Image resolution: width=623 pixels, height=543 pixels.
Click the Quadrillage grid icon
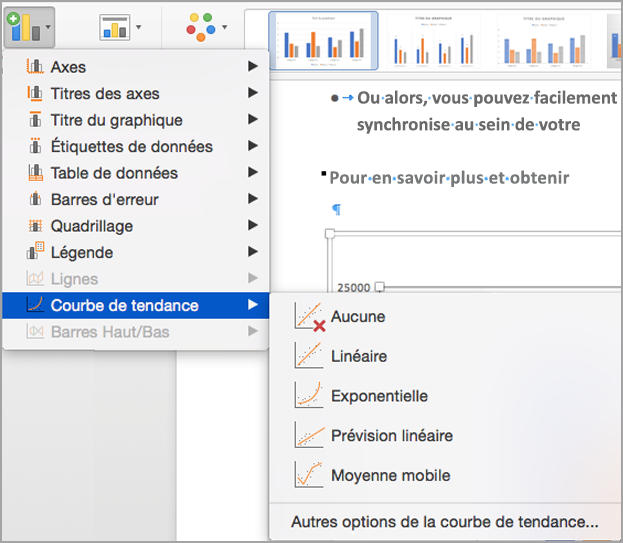pos(35,226)
